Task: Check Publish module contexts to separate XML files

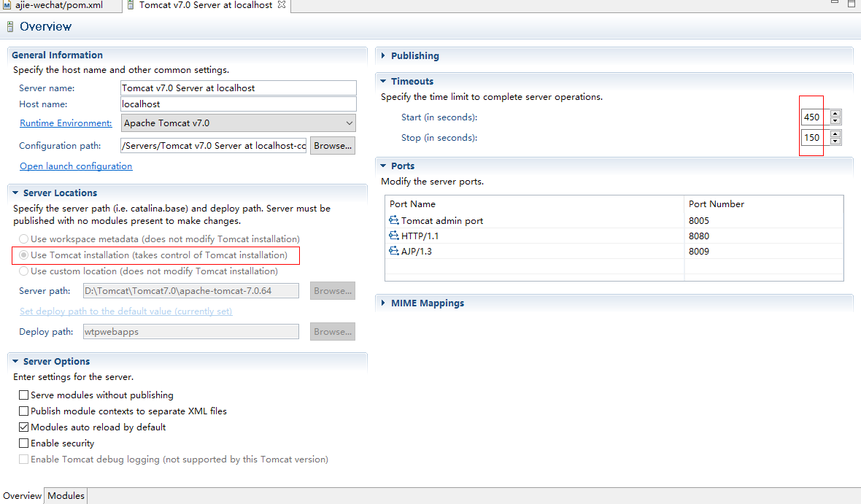Action: 23,411
